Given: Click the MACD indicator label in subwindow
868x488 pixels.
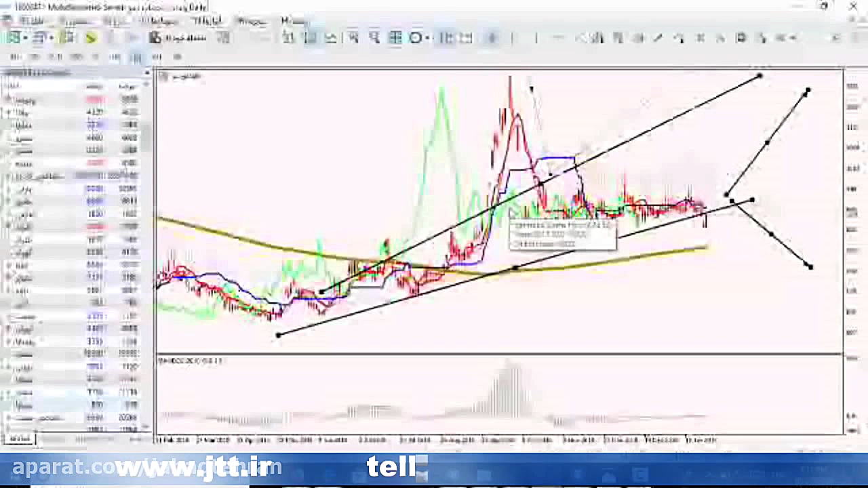Looking at the screenshot, I should (x=190, y=361).
